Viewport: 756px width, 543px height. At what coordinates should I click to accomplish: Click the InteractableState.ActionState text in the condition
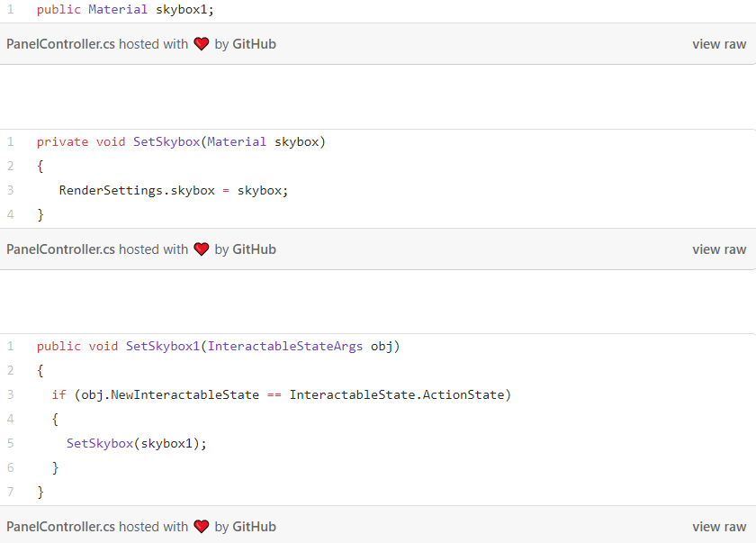[x=400, y=394]
